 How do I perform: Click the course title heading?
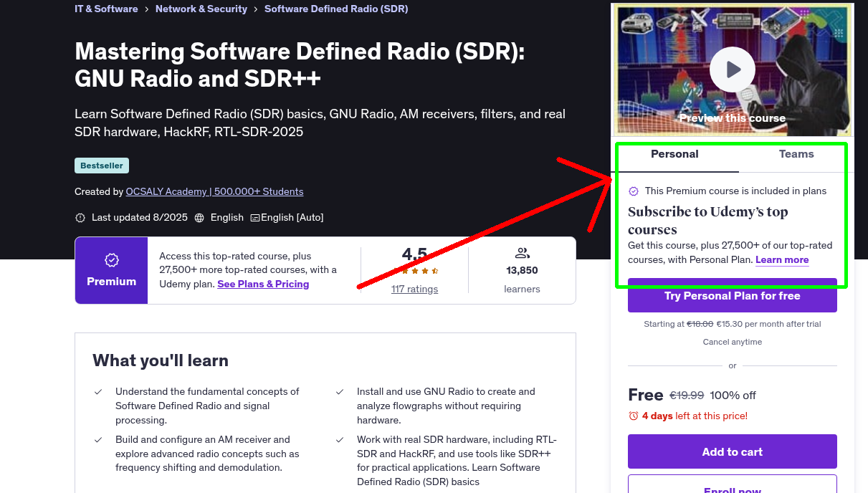300,64
